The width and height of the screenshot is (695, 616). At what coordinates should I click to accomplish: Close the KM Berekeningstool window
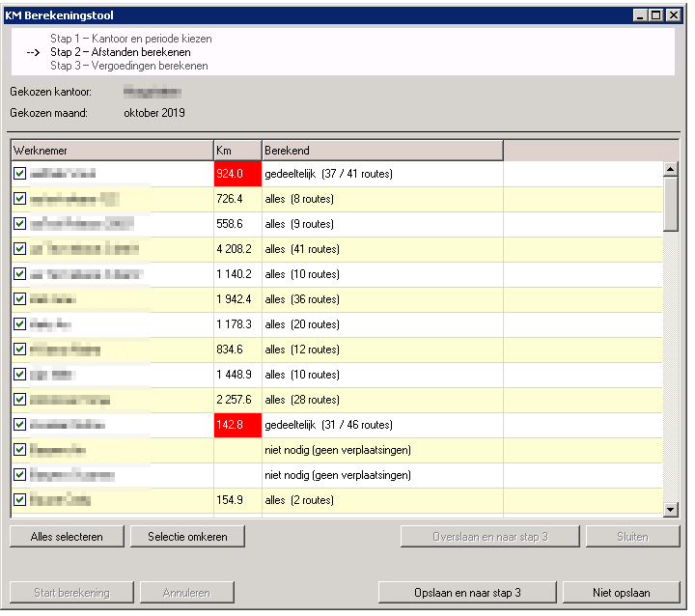click(674, 15)
